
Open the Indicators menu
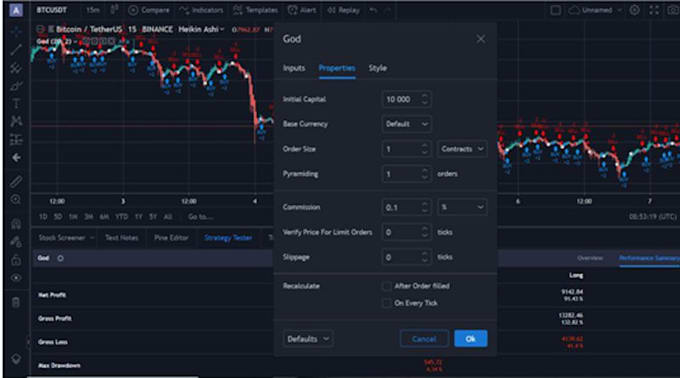201,10
